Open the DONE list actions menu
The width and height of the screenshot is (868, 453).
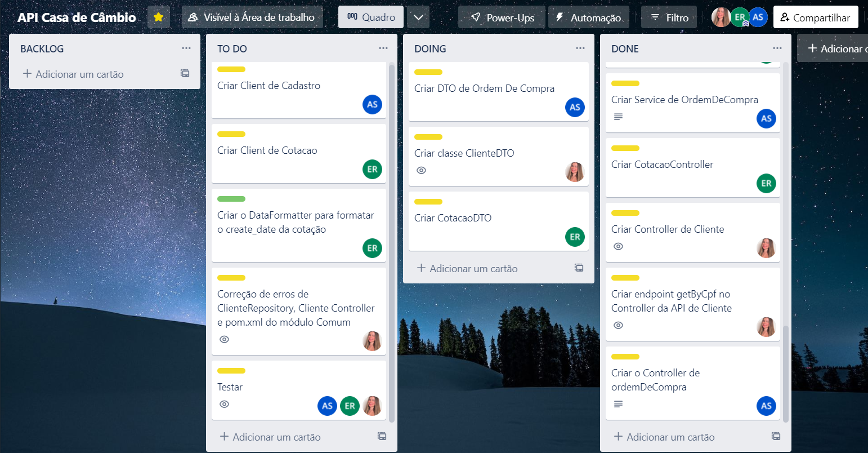pos(777,48)
